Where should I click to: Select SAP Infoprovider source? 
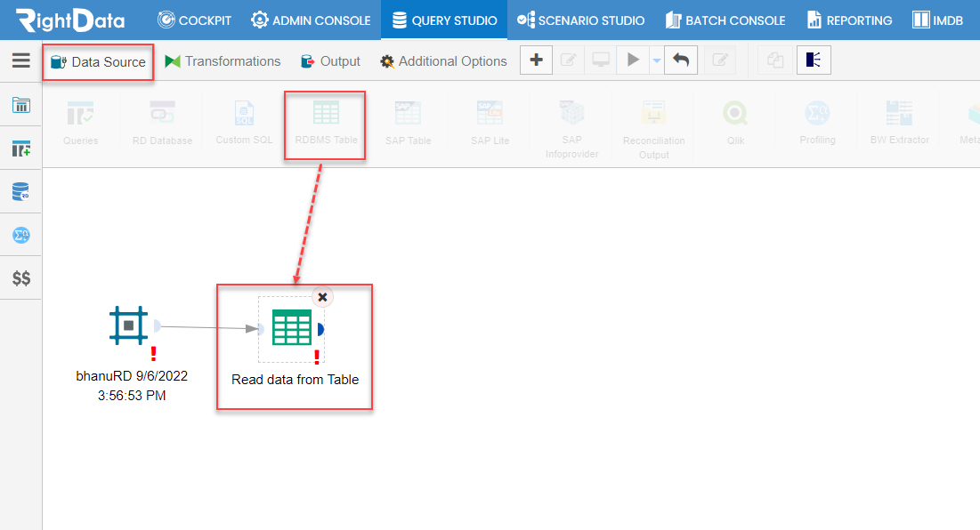point(571,129)
